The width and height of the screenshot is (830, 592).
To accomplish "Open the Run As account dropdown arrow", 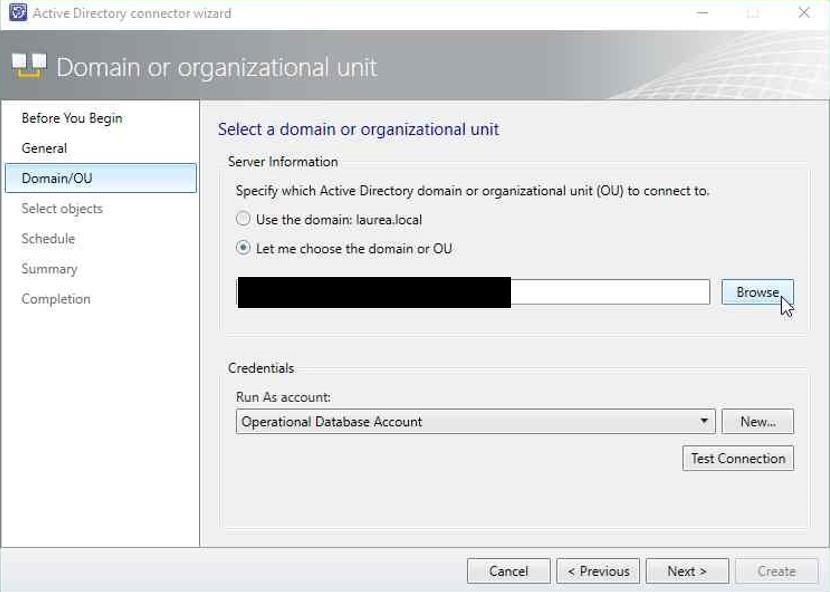I will point(704,421).
